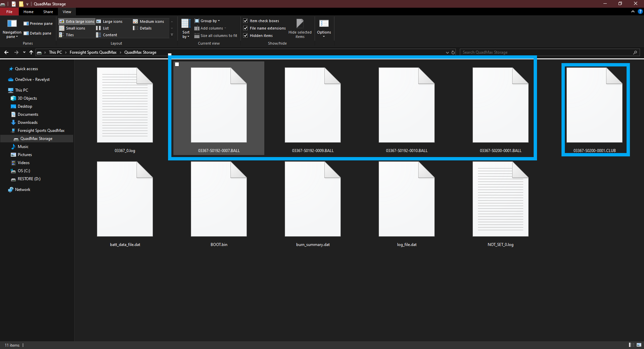
Task: Select the View ribbon tab
Action: click(67, 12)
